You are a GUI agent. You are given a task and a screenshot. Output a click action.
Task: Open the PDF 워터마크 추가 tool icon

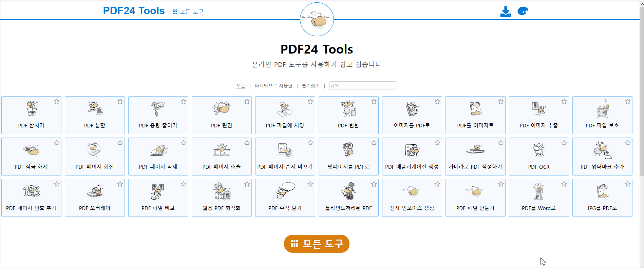point(602,150)
